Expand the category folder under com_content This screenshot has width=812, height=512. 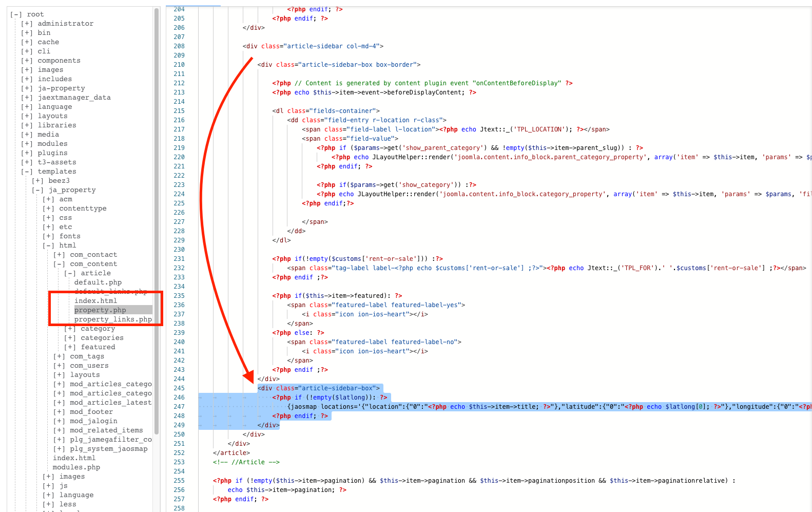70,329
